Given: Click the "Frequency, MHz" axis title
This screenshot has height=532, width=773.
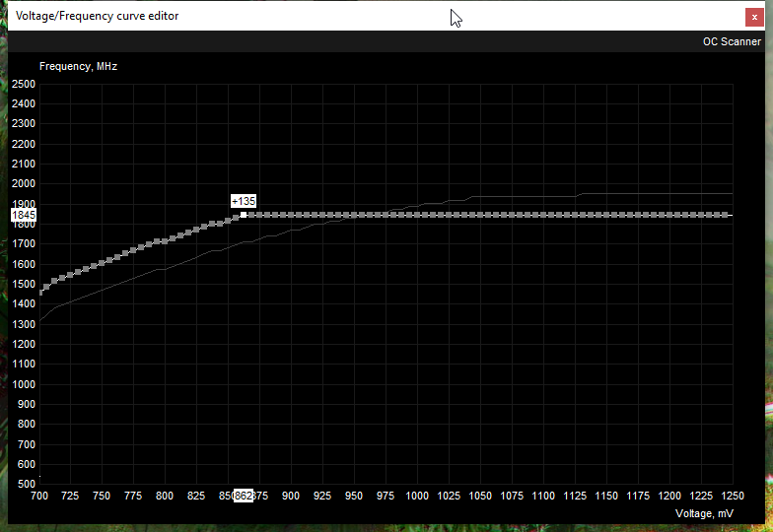Looking at the screenshot, I should pyautogui.click(x=79, y=66).
